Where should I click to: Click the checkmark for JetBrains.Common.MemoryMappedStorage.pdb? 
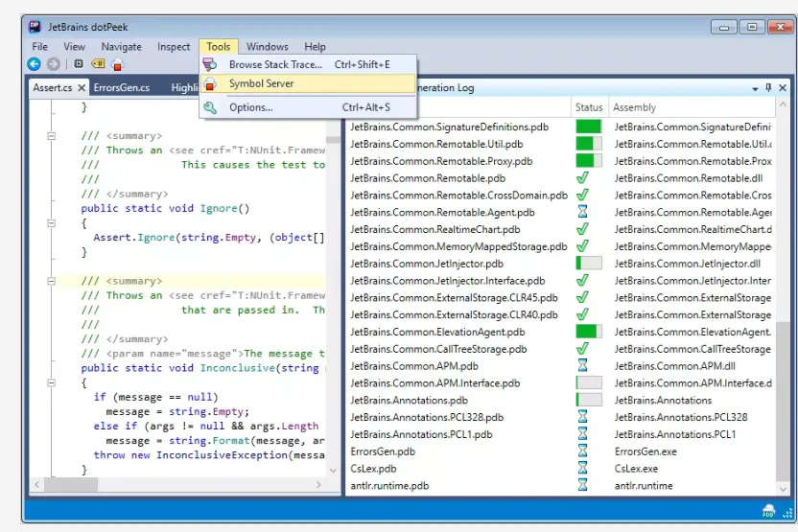(x=583, y=246)
